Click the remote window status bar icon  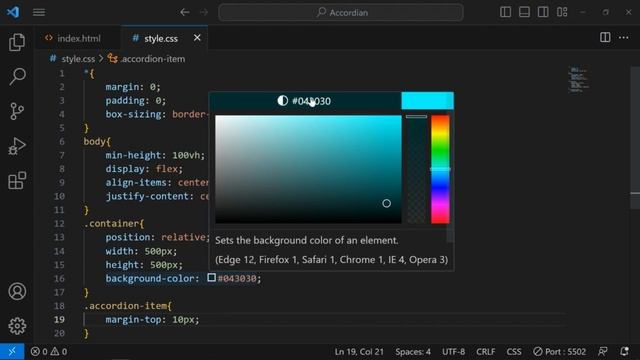coord(12,351)
